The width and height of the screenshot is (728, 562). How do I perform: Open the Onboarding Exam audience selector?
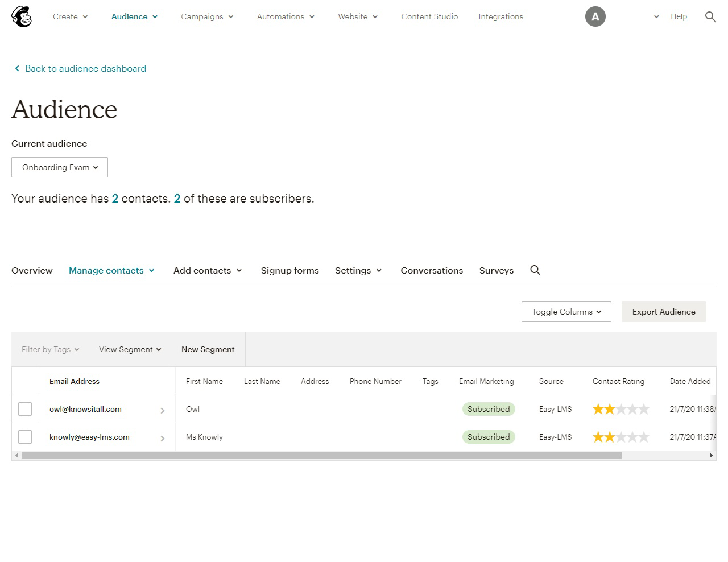[60, 167]
